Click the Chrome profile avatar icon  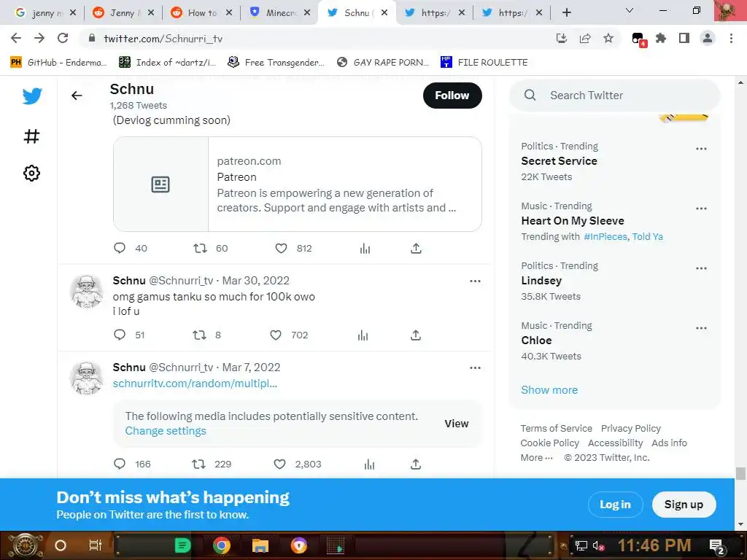(708, 38)
